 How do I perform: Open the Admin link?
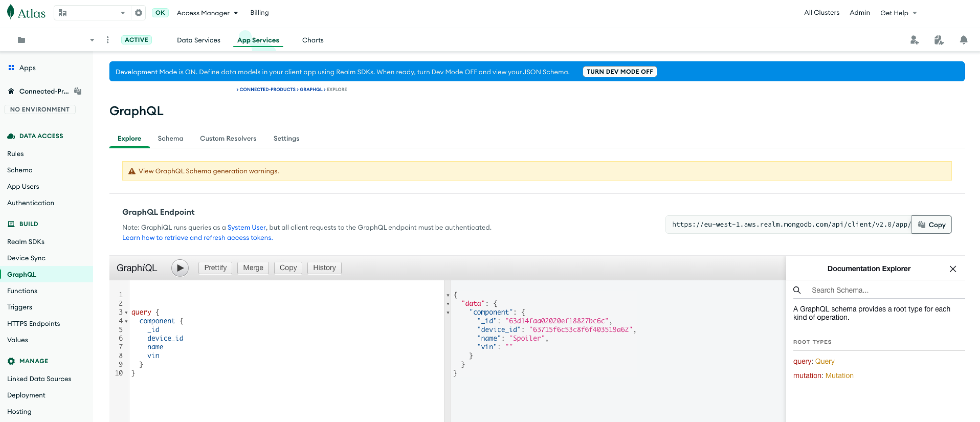point(859,13)
